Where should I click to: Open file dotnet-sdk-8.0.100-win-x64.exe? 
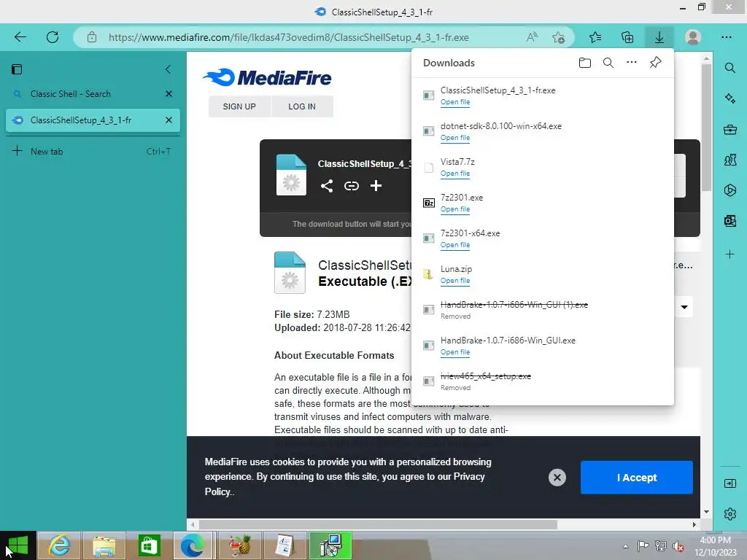(455, 138)
